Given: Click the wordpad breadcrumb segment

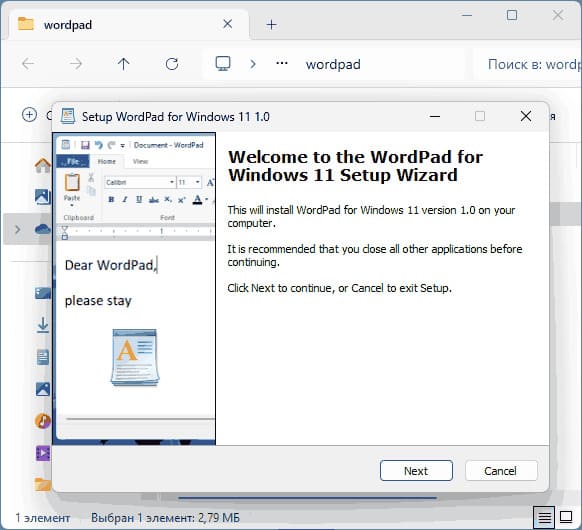Looking at the screenshot, I should tap(333, 65).
